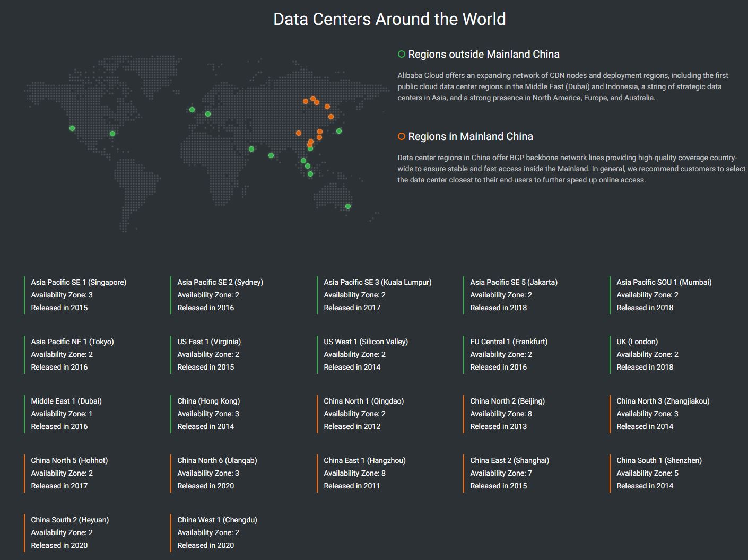This screenshot has width=748, height=560.
Task: Select 'Released in 2012' under Qingdao
Action: tap(352, 426)
